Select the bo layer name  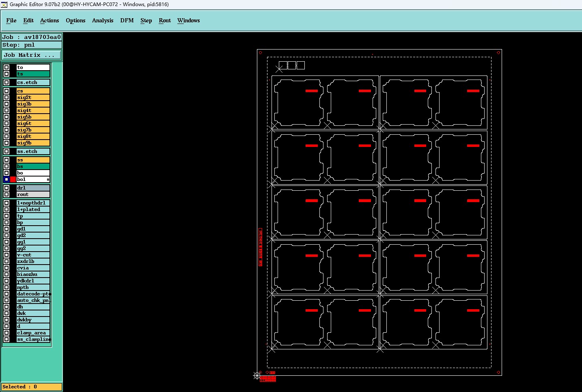tap(33, 173)
